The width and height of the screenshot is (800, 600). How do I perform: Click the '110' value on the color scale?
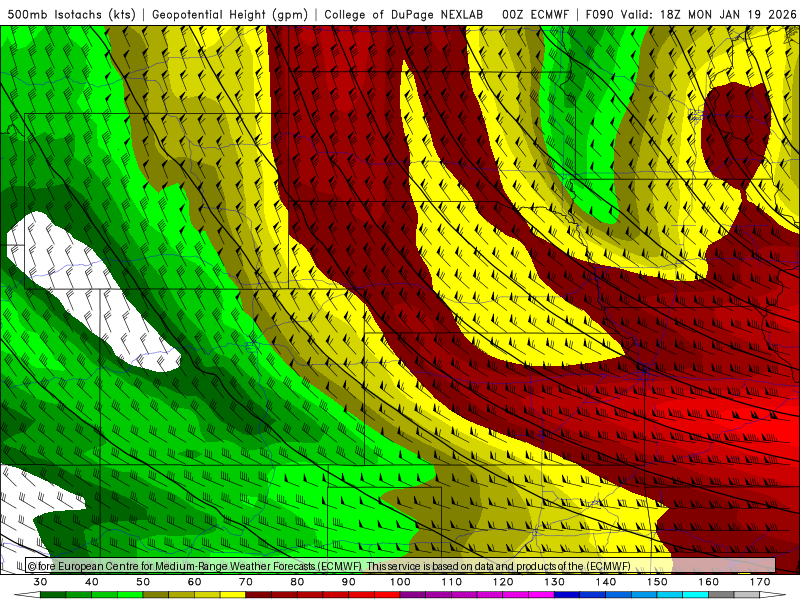point(452,582)
